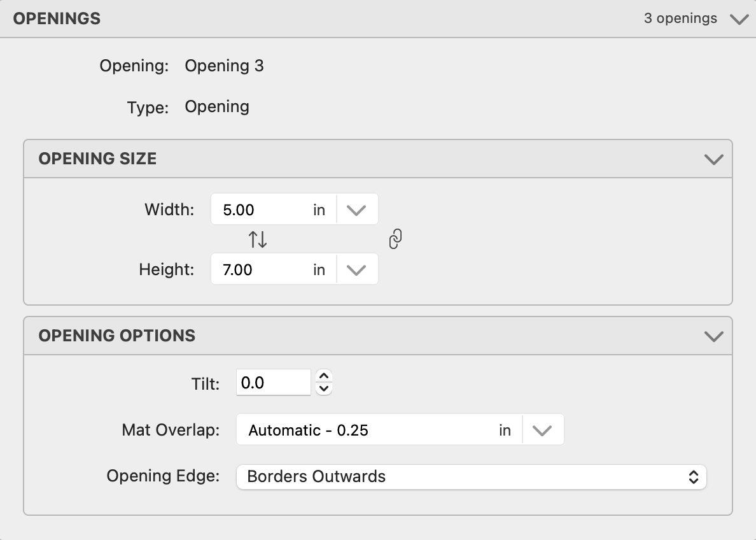
Task: Click the OPENINGS panel title
Action: coord(57,18)
